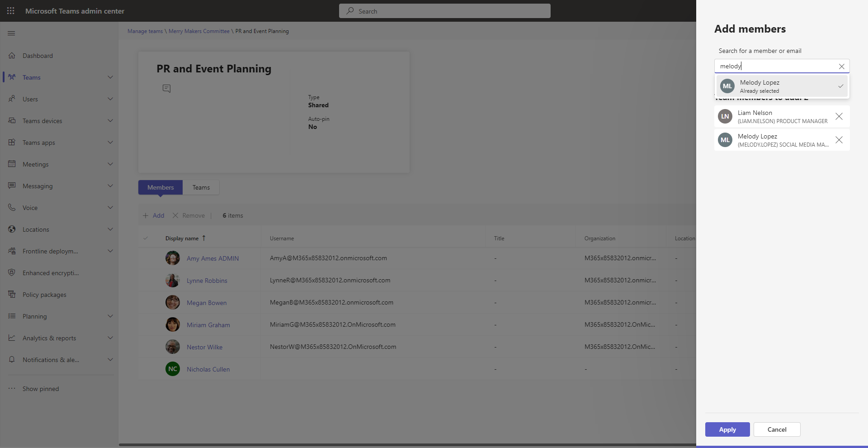Click Add member toolbar button
The height and width of the screenshot is (448, 868).
[x=154, y=215]
